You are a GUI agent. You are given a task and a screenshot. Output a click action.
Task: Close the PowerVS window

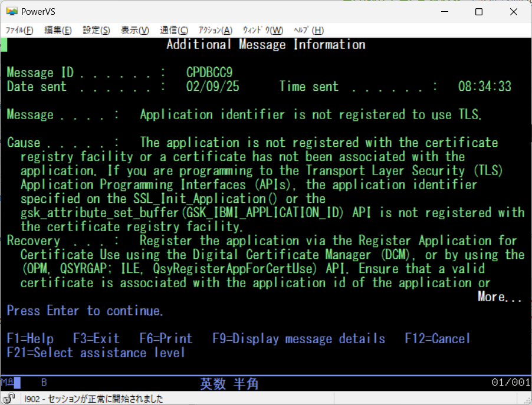(514, 12)
